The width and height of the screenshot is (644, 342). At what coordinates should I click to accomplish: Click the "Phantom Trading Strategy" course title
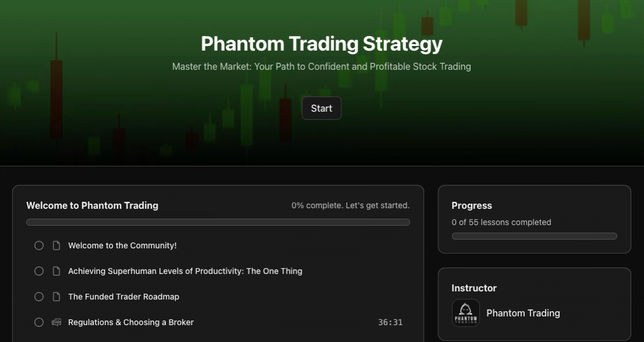321,43
